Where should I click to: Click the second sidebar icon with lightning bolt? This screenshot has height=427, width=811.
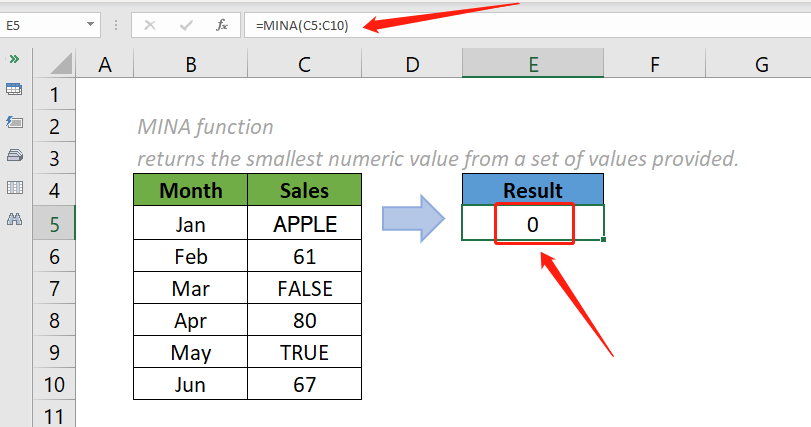click(15, 122)
